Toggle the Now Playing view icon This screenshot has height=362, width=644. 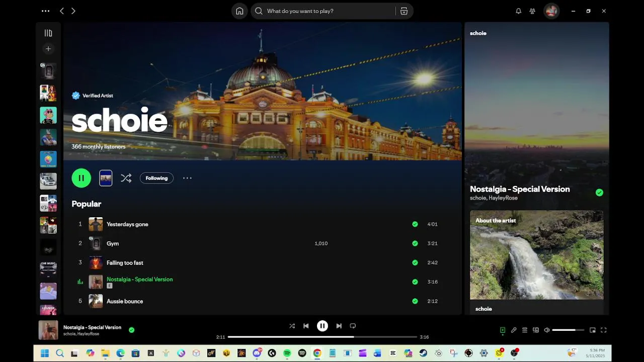tap(503, 330)
